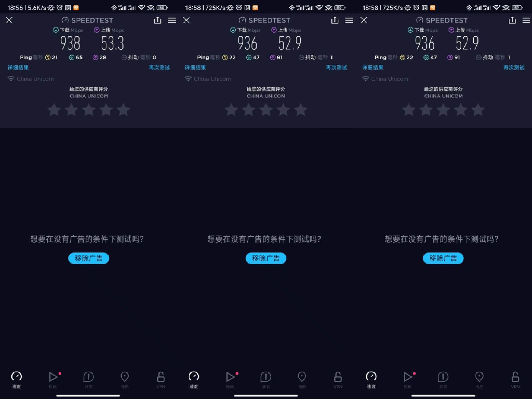Rate China Unicom five stars in right screen

478,110
